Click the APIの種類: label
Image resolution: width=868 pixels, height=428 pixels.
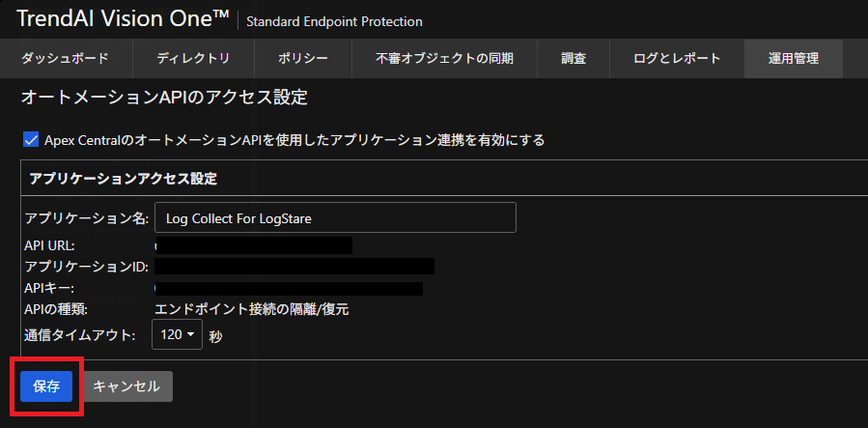tap(56, 309)
